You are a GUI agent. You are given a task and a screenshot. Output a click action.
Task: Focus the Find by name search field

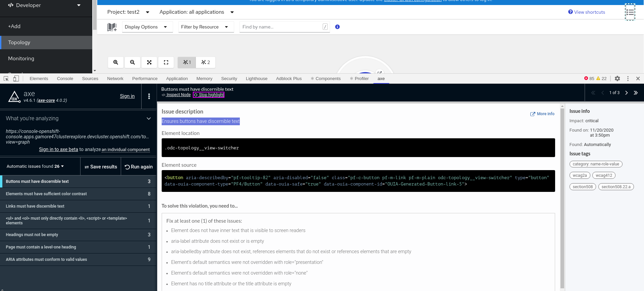point(284,27)
